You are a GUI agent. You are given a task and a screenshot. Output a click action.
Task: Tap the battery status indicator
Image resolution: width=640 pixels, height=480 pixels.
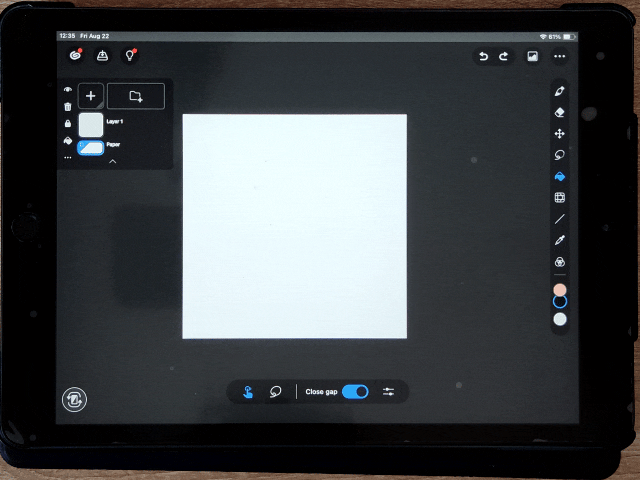569,37
